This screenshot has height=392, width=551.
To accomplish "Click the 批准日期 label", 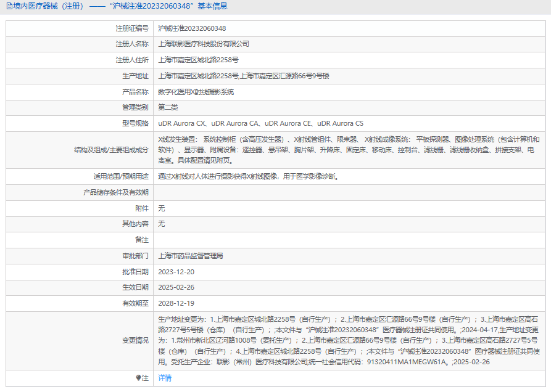I will 135,272.
